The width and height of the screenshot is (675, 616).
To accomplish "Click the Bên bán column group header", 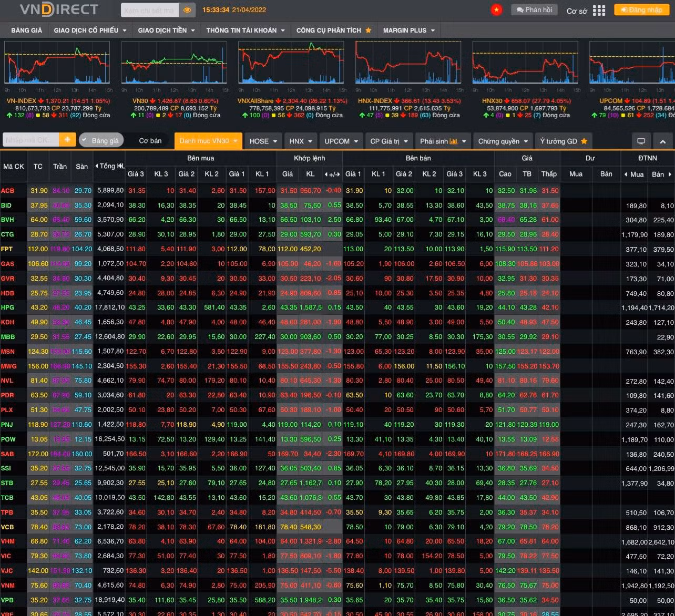I will pos(418,158).
